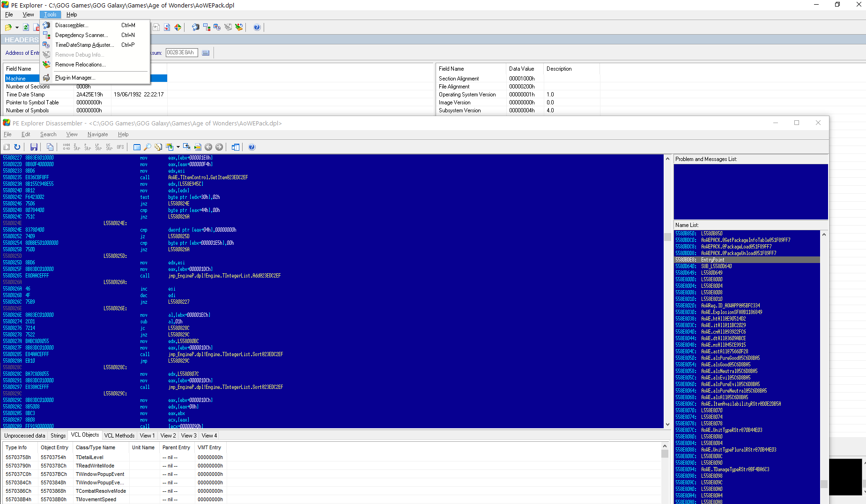866x504 pixels.
Task: Click the multicolor diamond toolbar icon
Action: pyautogui.click(x=178, y=28)
